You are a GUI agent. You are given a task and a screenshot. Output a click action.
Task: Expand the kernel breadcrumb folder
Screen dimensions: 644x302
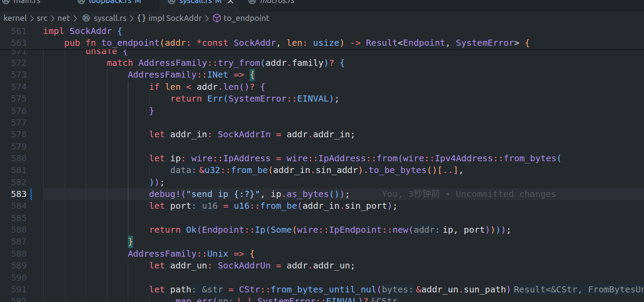pos(15,18)
